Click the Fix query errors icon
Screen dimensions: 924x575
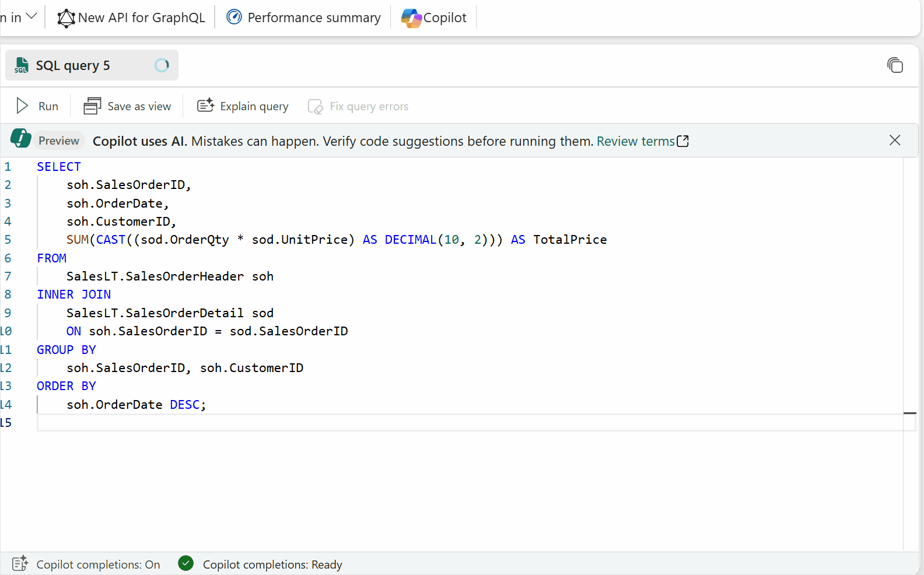tap(315, 107)
